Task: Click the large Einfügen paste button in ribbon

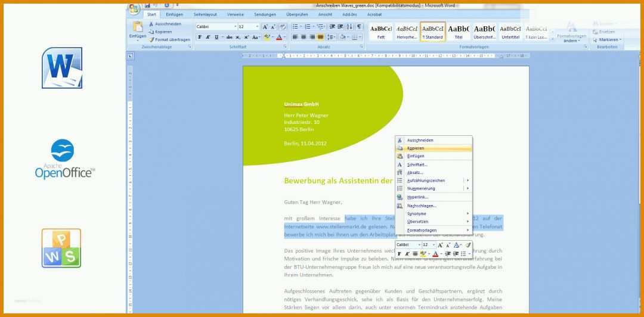Action: coord(138,31)
